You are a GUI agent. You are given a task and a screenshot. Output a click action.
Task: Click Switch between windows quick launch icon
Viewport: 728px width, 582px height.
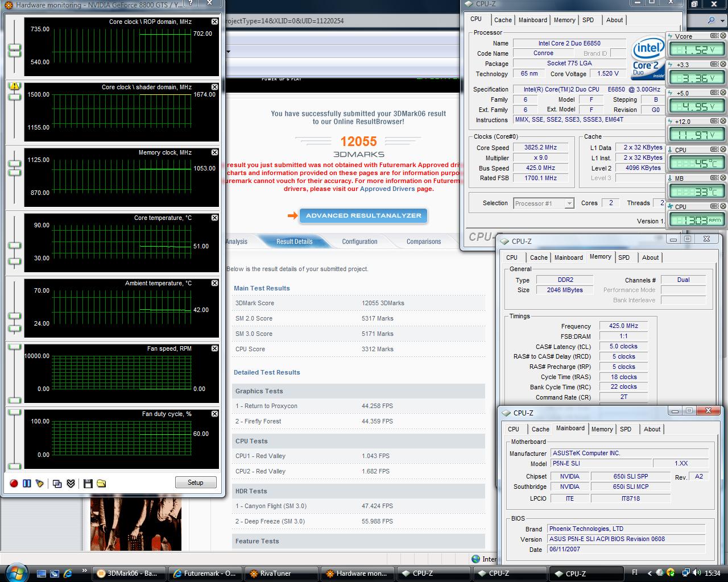click(55, 573)
